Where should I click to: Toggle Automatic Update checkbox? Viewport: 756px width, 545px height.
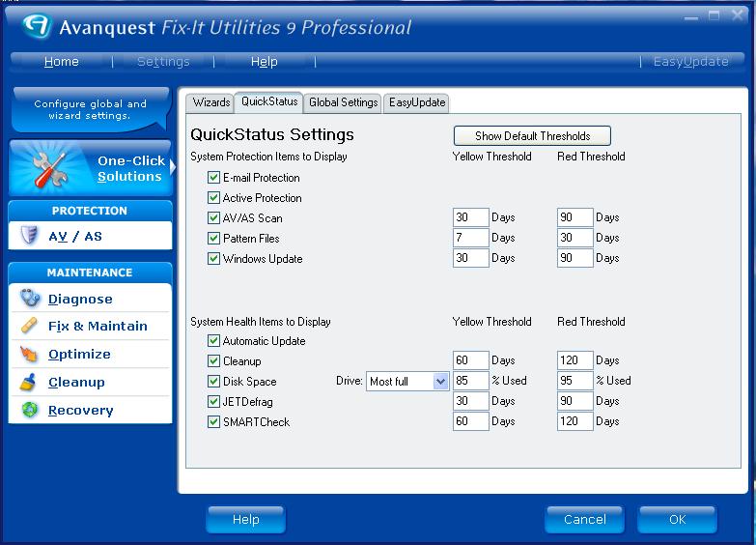[x=213, y=340]
